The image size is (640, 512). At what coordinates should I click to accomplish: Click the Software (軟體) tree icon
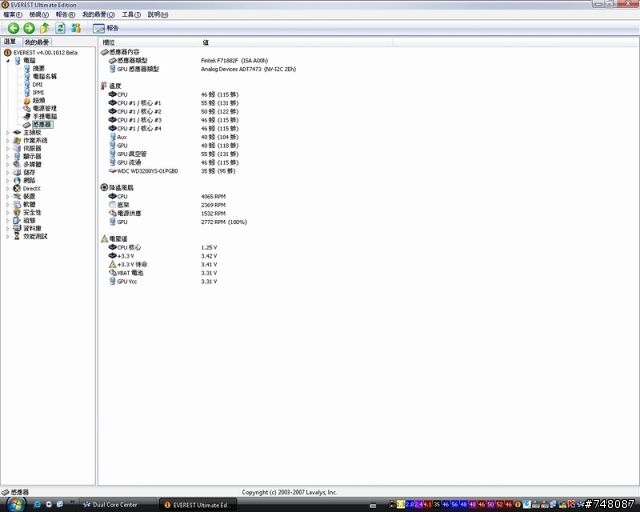tap(17, 205)
